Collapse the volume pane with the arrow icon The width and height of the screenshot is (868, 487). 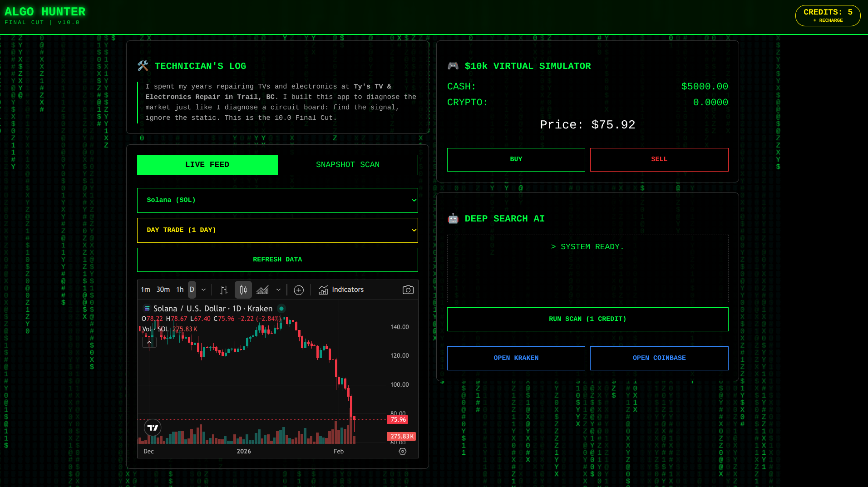[x=149, y=342]
